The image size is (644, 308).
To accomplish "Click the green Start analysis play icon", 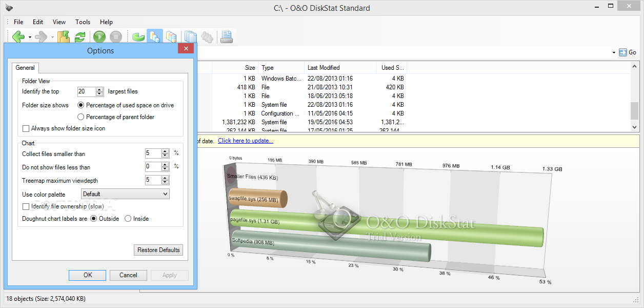I will pos(99,37).
